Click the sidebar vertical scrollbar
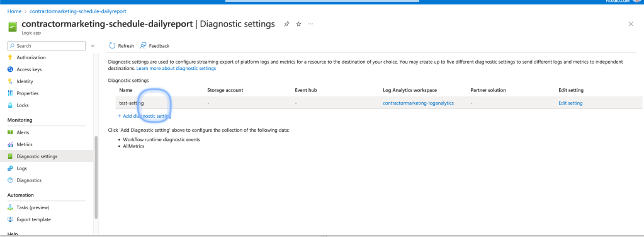 96,177
